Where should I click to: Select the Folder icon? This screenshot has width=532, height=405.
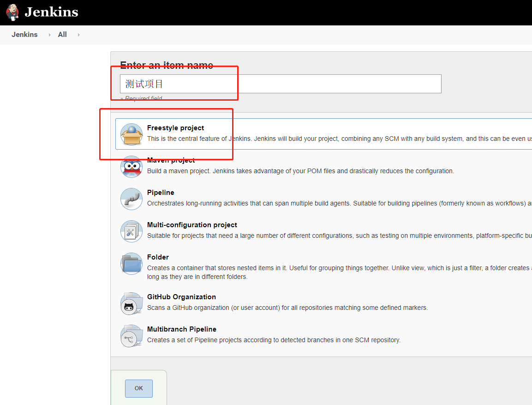coord(132,263)
